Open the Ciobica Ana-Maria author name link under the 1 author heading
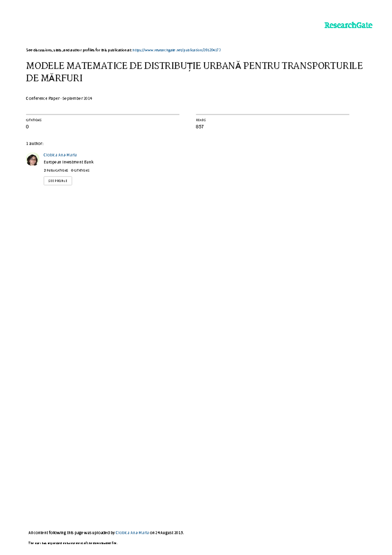The image size is (392, 555). pyautogui.click(x=60, y=155)
